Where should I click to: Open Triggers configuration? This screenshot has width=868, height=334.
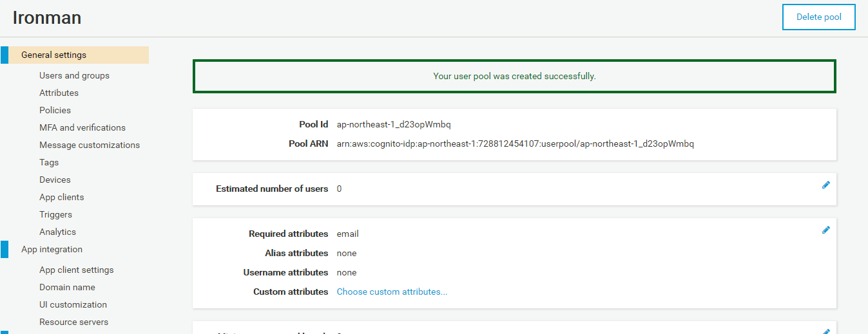(x=55, y=214)
